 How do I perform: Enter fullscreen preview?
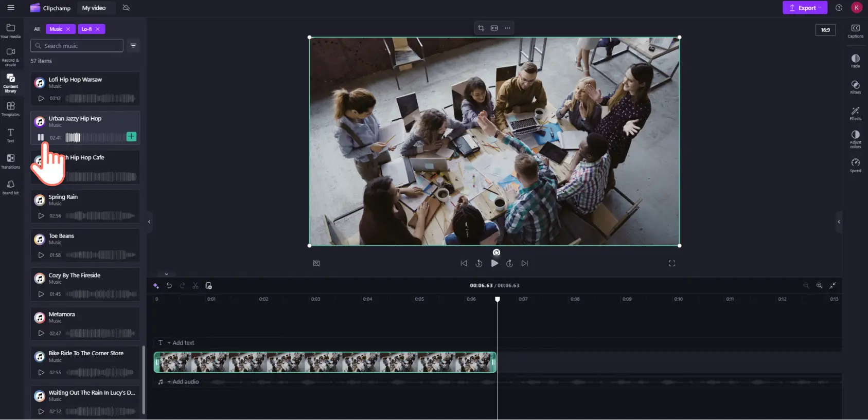pos(672,263)
